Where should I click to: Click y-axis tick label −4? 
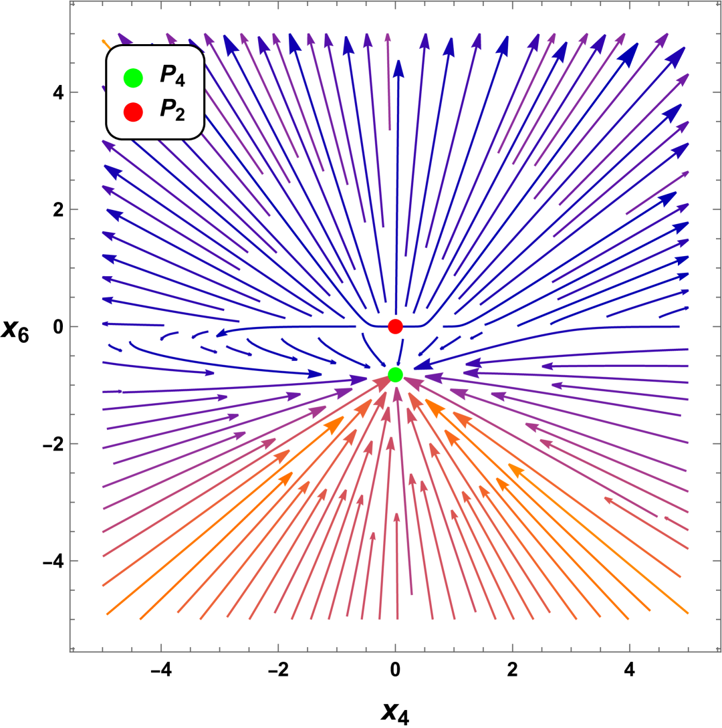53,562
